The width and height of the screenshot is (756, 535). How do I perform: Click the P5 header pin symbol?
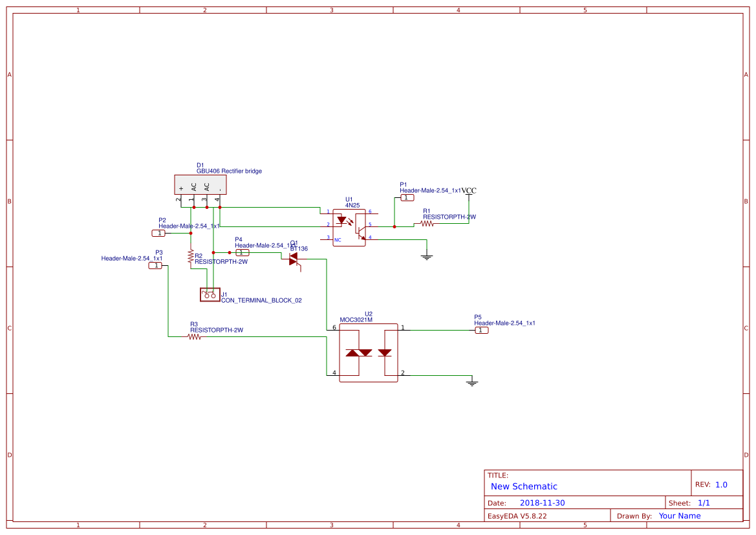click(481, 331)
